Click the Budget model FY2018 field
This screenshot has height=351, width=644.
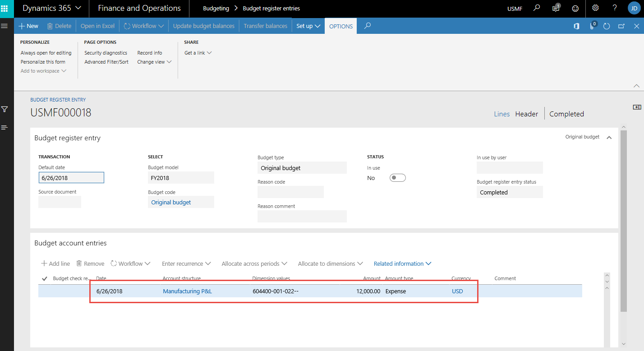point(181,178)
